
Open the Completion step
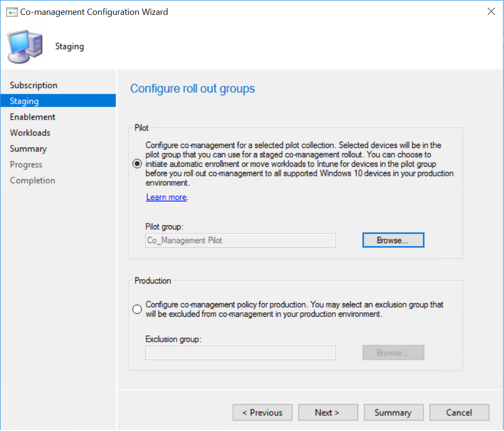click(32, 180)
